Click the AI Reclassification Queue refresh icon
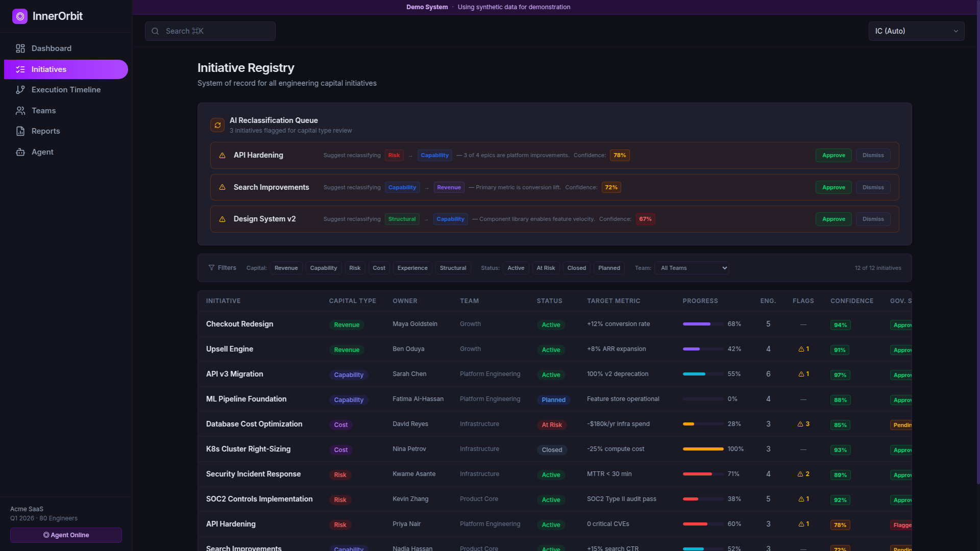Image resolution: width=980 pixels, height=551 pixels. pos(217,124)
